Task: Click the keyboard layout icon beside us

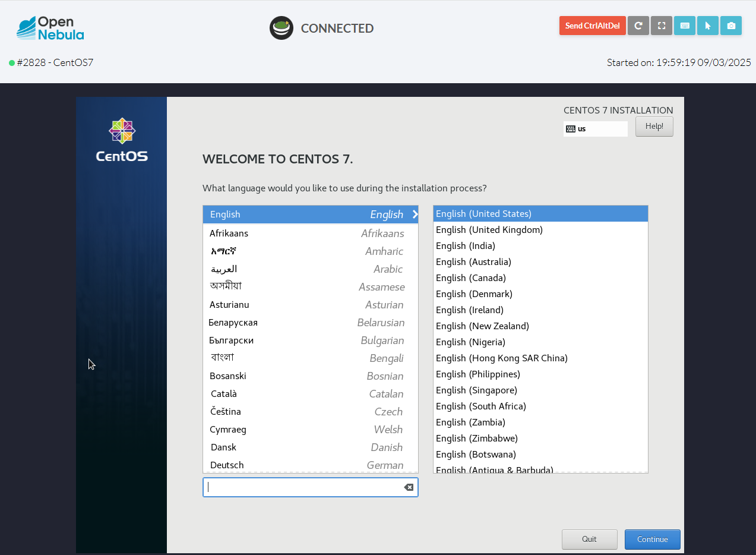Action: point(571,129)
